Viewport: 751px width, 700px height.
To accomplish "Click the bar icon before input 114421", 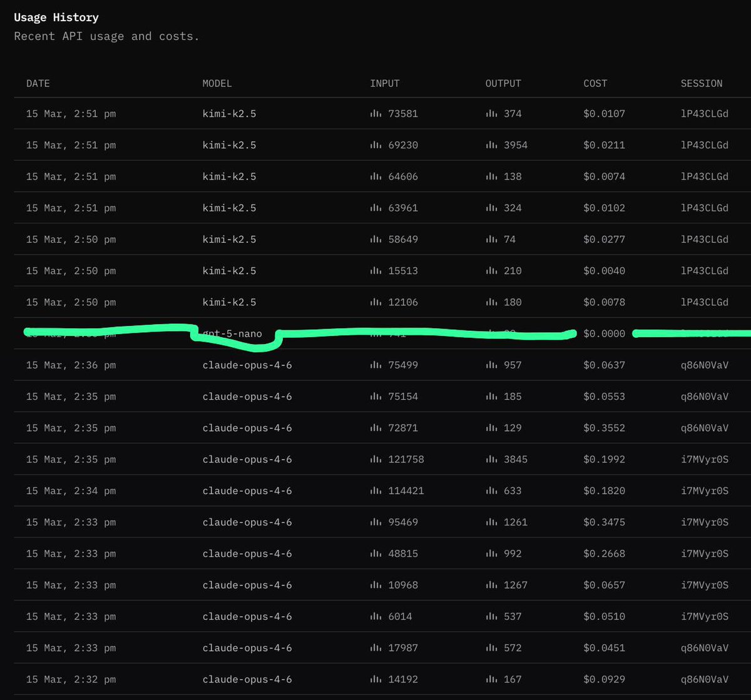I will click(x=375, y=490).
